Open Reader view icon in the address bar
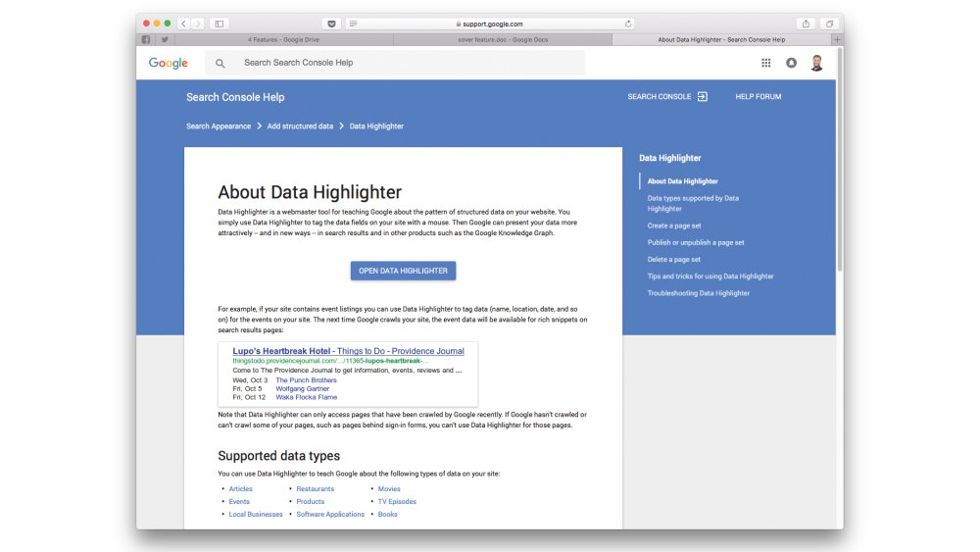 click(x=353, y=24)
